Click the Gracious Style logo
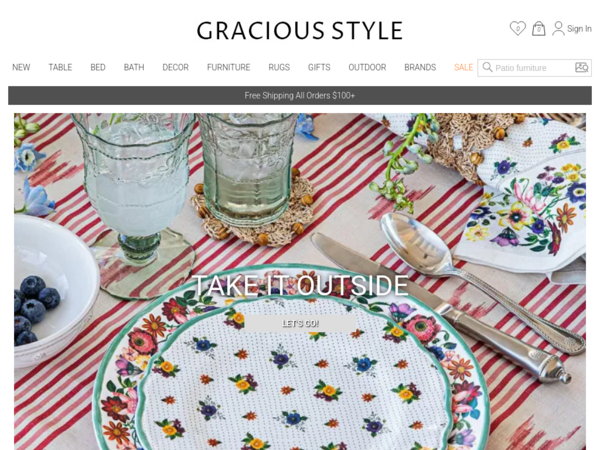Screen dimensions: 600x450 [300, 31]
